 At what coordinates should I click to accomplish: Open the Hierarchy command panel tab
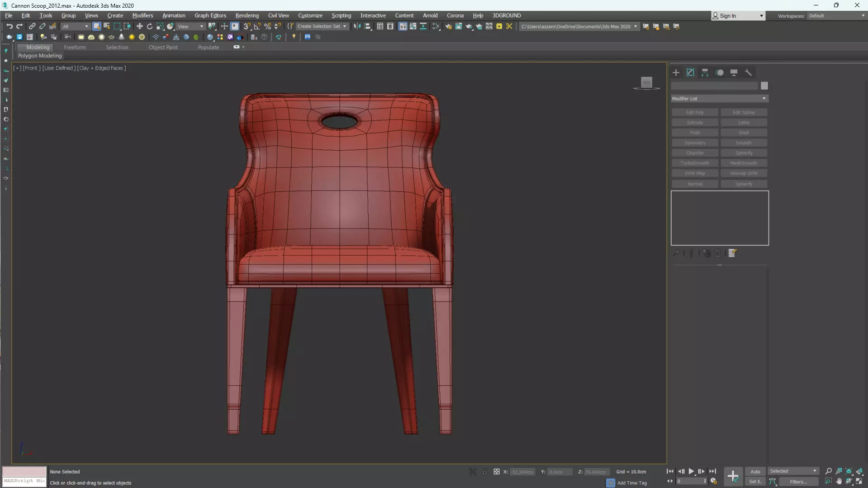point(705,72)
